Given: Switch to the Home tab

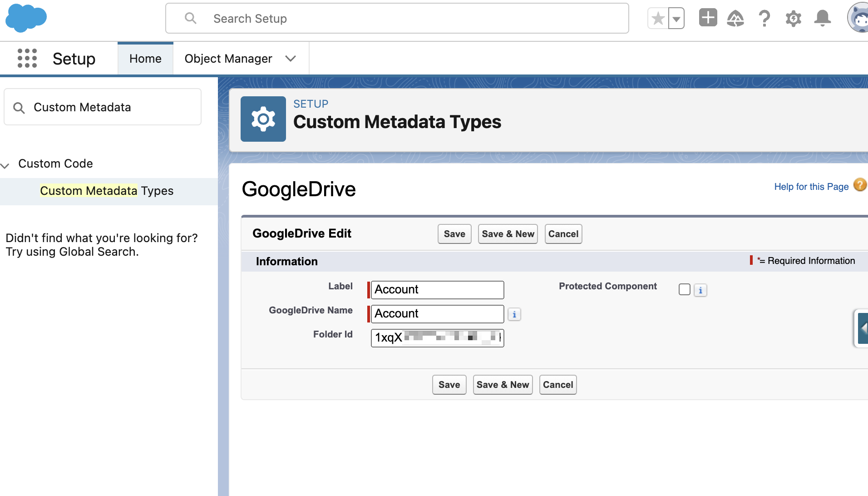Looking at the screenshot, I should (x=145, y=59).
